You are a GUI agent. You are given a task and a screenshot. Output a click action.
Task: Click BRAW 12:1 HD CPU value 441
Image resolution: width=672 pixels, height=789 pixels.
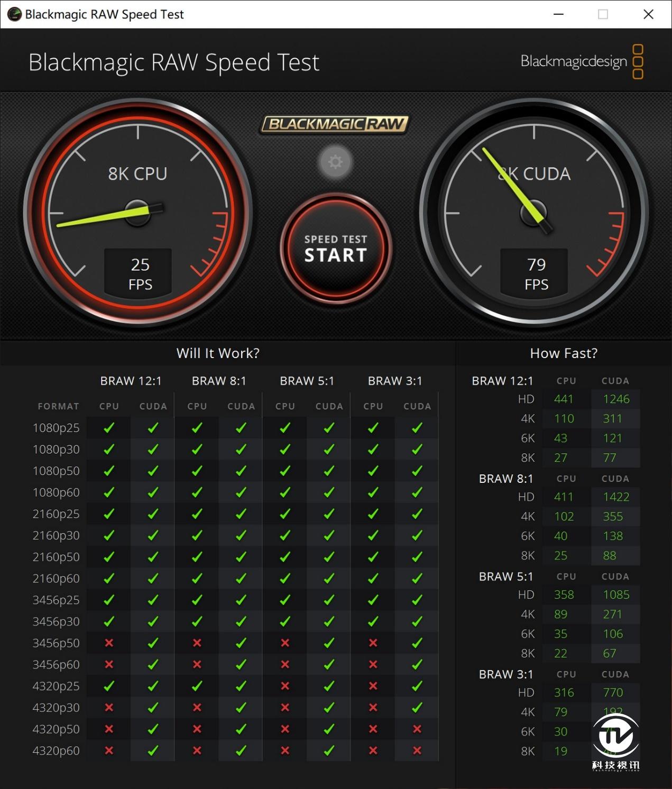(x=564, y=399)
